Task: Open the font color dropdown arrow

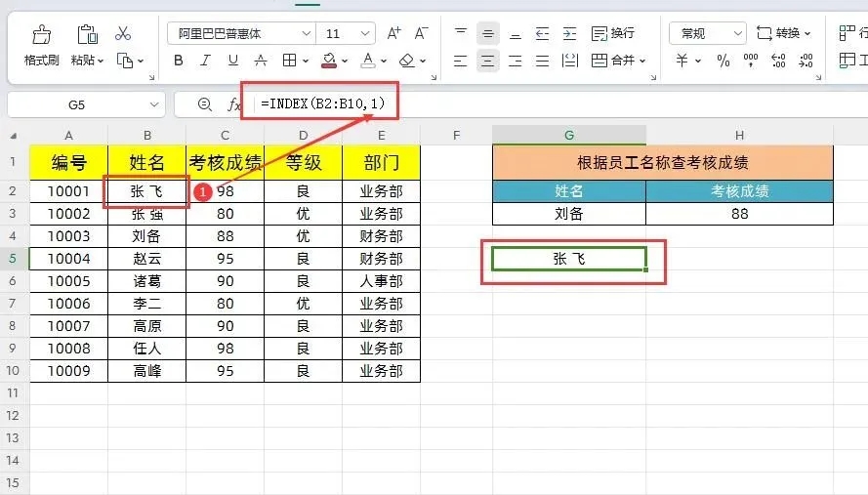Action: coord(384,61)
